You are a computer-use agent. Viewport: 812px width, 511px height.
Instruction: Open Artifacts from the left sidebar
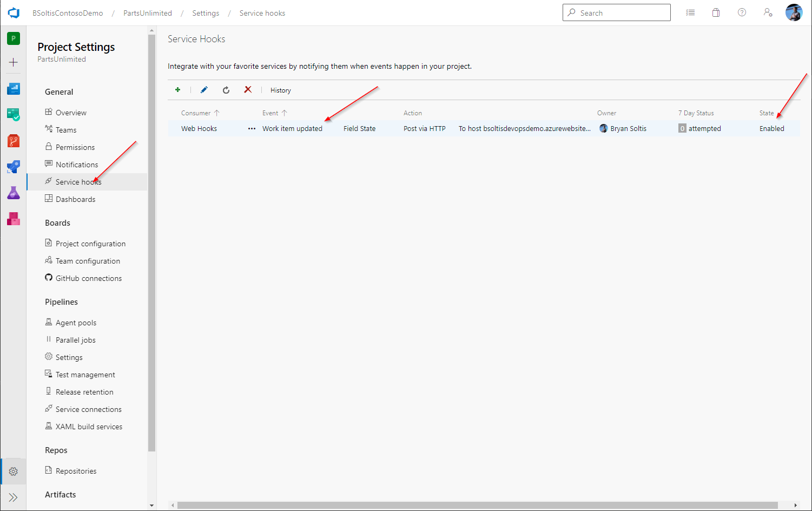pos(14,219)
